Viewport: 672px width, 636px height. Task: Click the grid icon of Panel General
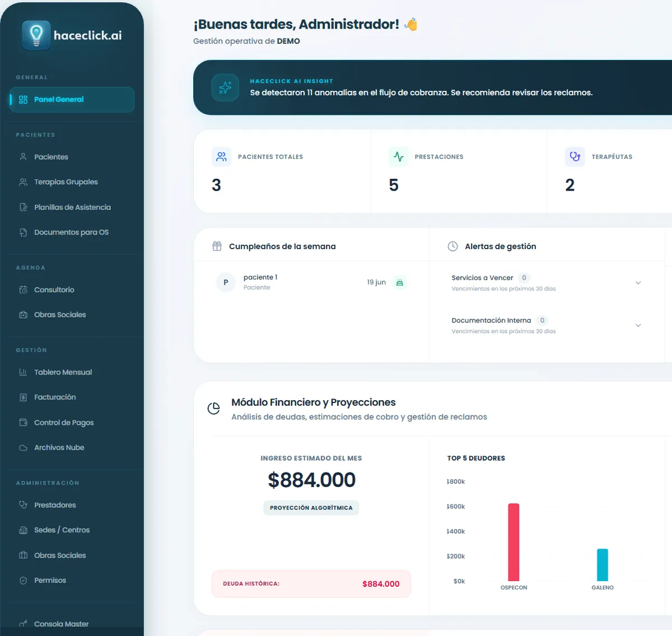click(23, 100)
